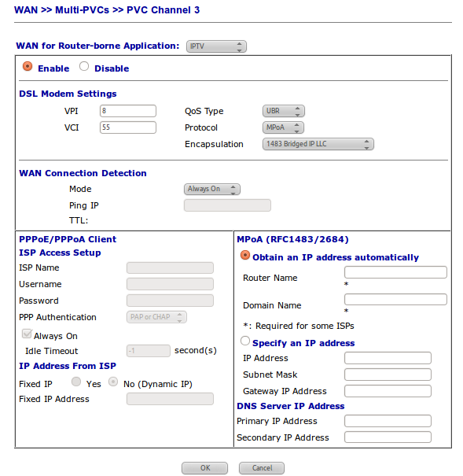Expand the Encapsulation dropdown
This screenshot has height=476, width=463.
point(318,144)
